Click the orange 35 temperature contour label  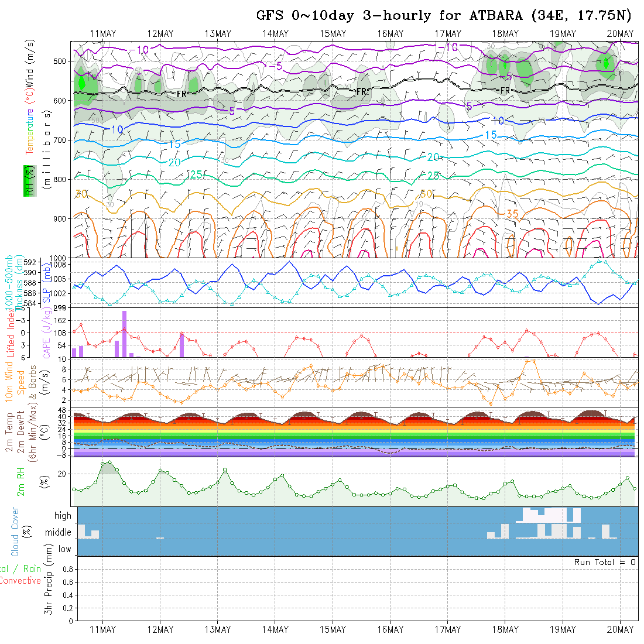[512, 214]
